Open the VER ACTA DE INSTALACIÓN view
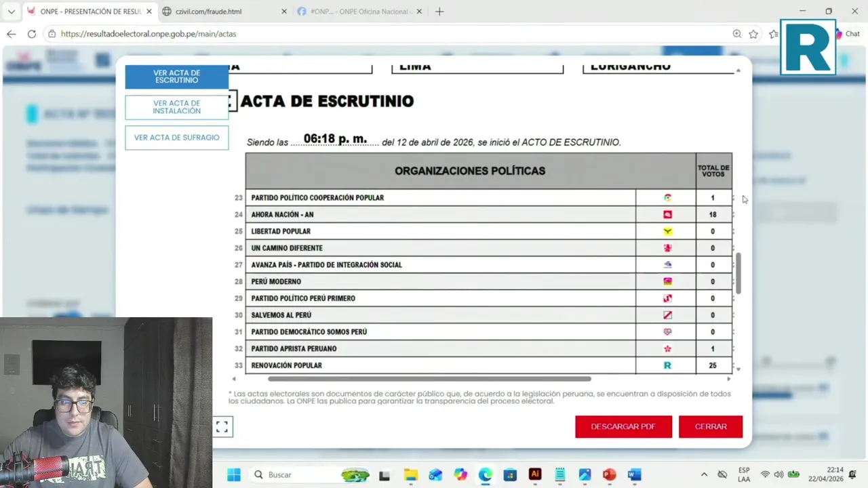The image size is (868, 488). (x=176, y=107)
